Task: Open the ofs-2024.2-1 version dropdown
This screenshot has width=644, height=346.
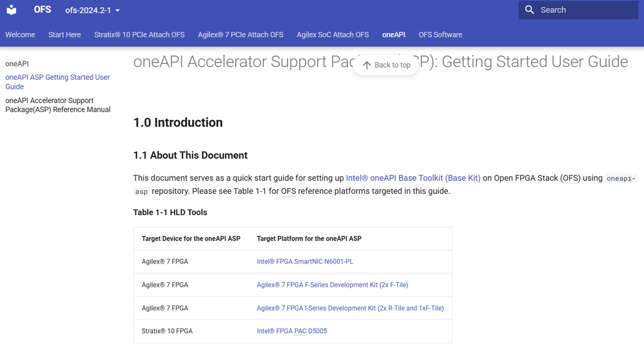Action: (x=92, y=10)
